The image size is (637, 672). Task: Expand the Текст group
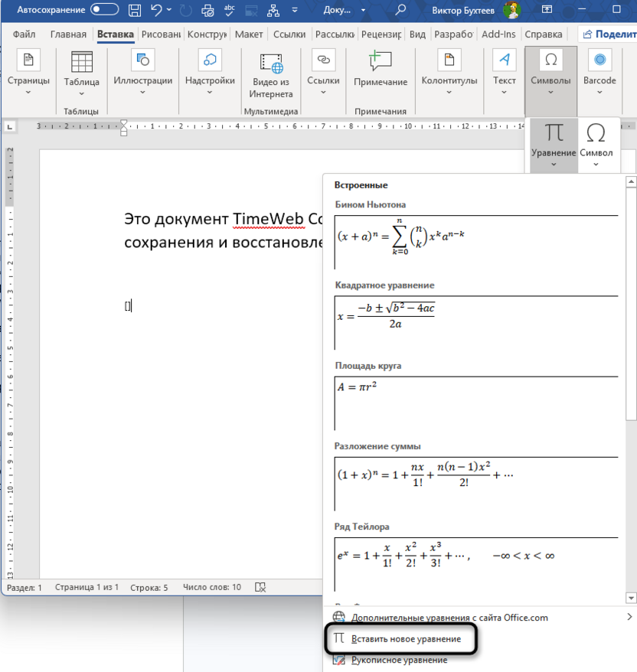tap(504, 73)
